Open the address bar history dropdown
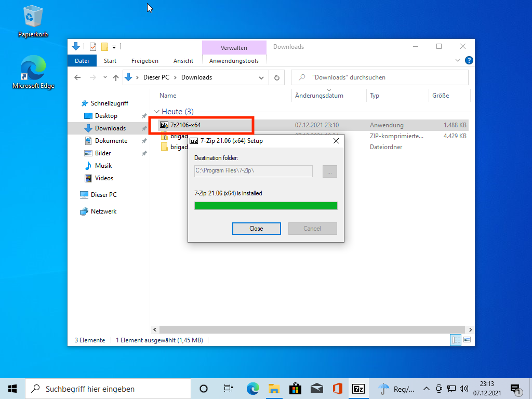This screenshot has width=532, height=399. tap(261, 78)
